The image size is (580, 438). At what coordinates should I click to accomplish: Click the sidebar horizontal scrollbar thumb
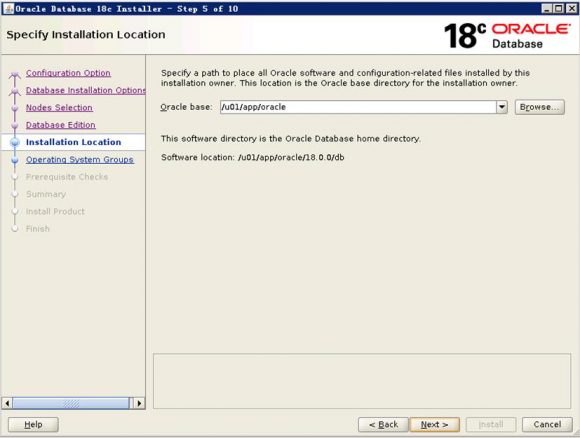click(71, 403)
